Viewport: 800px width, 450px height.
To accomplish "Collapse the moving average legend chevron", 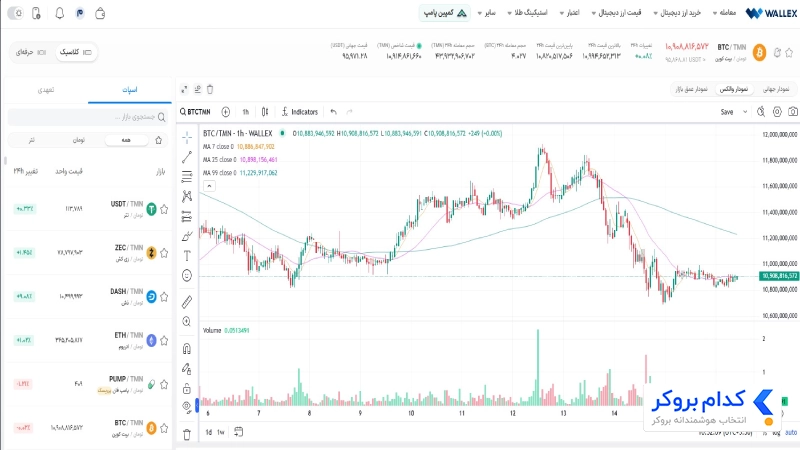I will pyautogui.click(x=209, y=186).
